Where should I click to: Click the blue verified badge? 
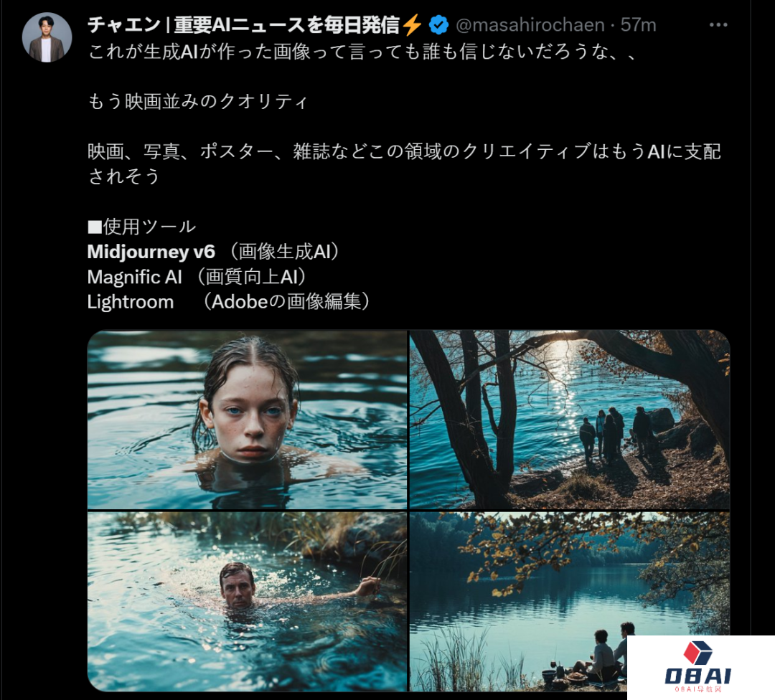[438, 24]
